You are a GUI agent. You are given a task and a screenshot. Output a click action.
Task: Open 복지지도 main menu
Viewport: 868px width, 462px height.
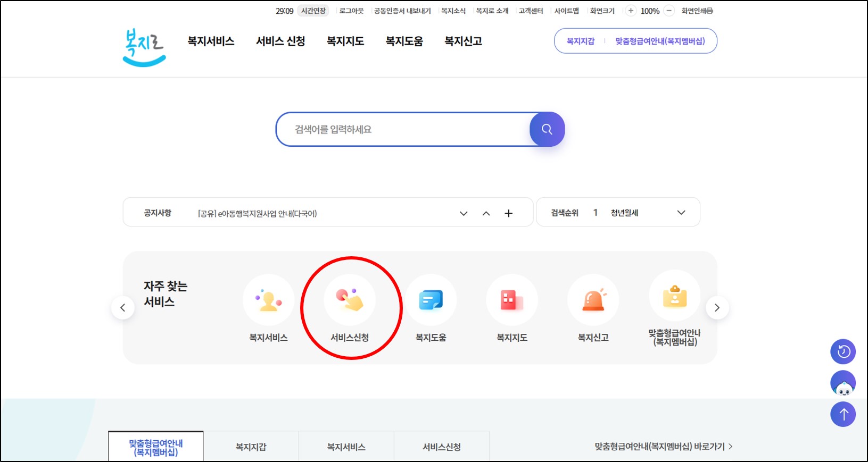(345, 41)
